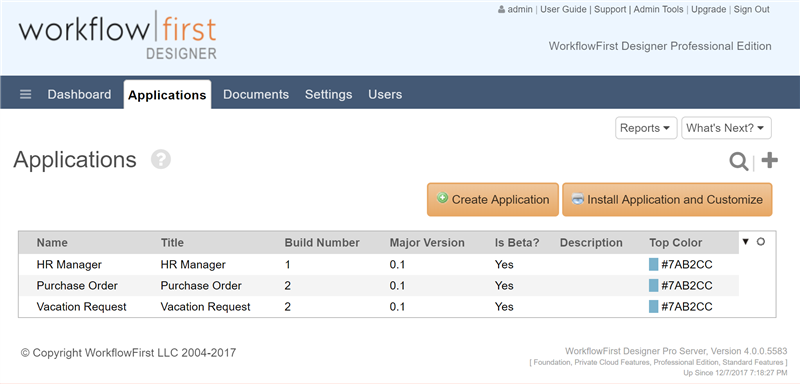Open the Users tab

(385, 94)
